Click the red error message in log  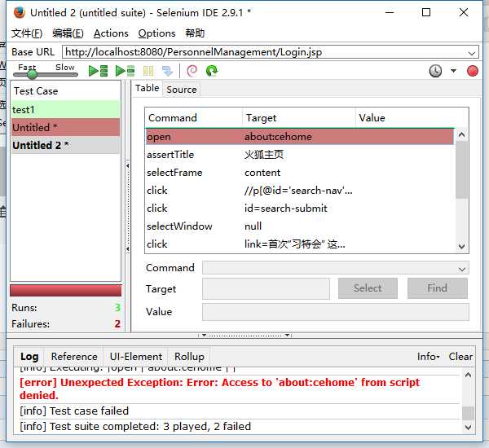[x=219, y=389]
